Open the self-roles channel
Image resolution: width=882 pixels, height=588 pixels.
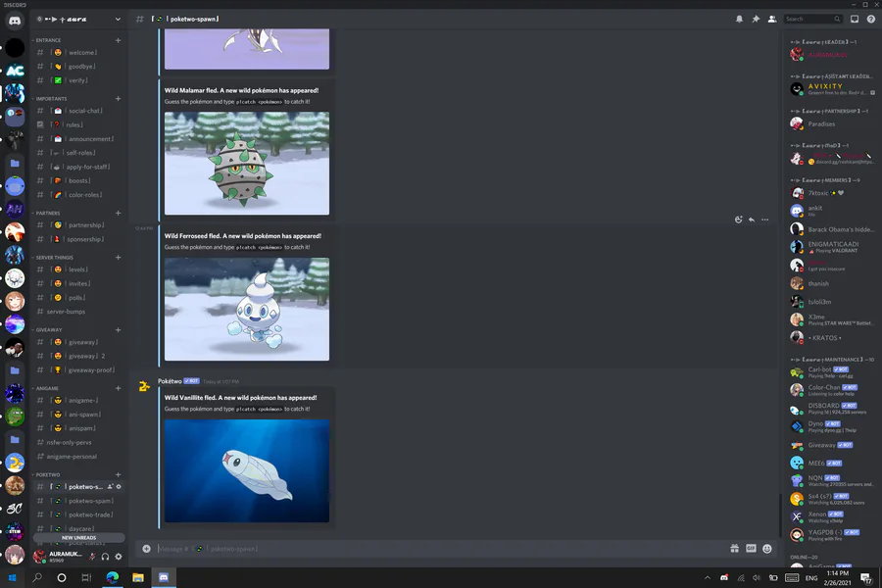tap(78, 153)
